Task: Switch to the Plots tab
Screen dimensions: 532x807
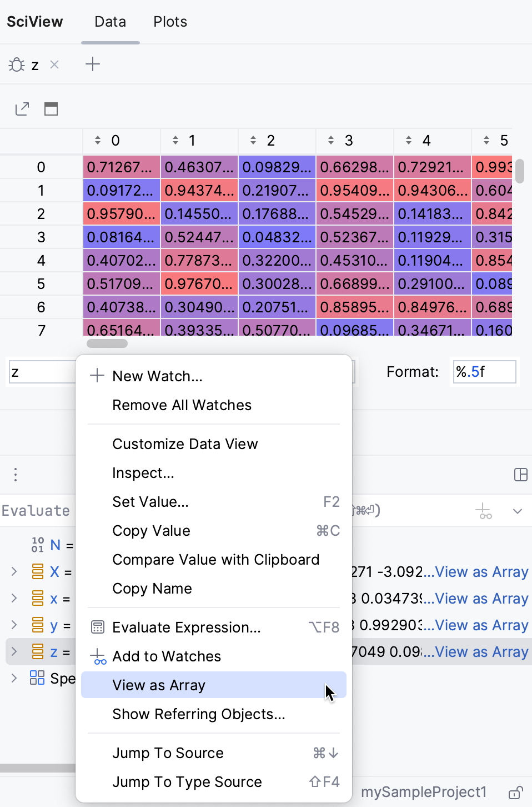Action: [x=170, y=22]
